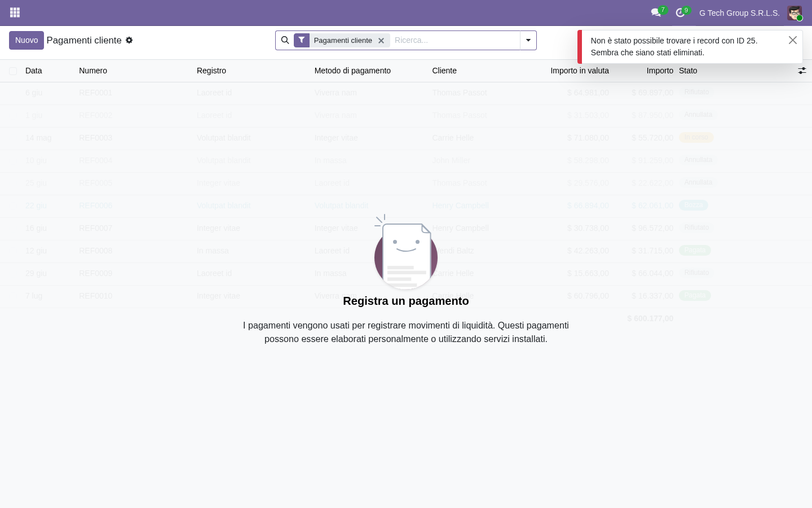Sort by Metodo di pagamento column header
This screenshot has width=812, height=508.
[x=352, y=71]
